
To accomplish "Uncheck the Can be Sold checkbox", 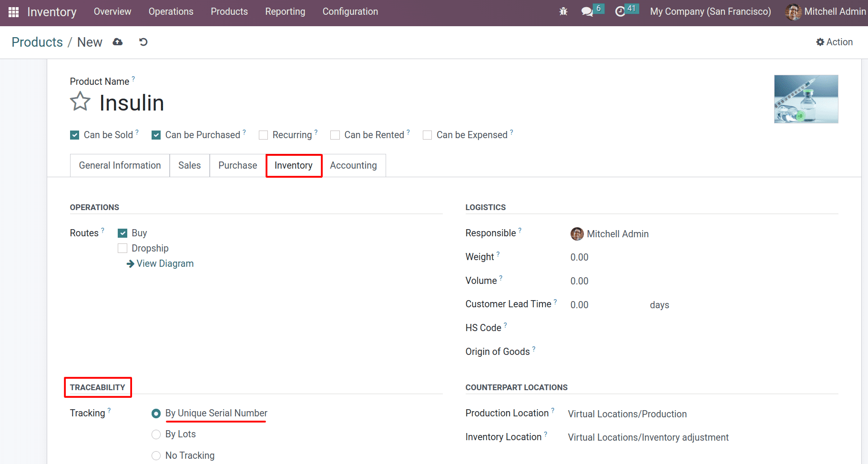I will 75,135.
